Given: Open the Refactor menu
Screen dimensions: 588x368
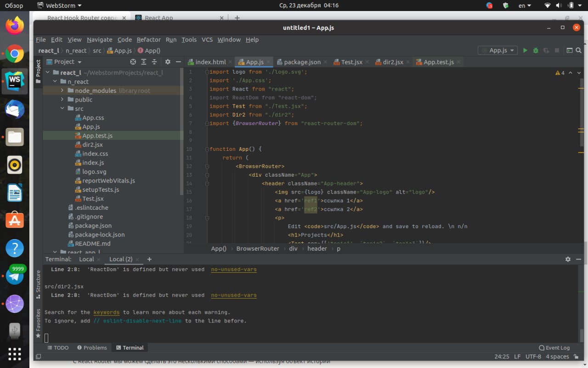Looking at the screenshot, I should tap(148, 40).
